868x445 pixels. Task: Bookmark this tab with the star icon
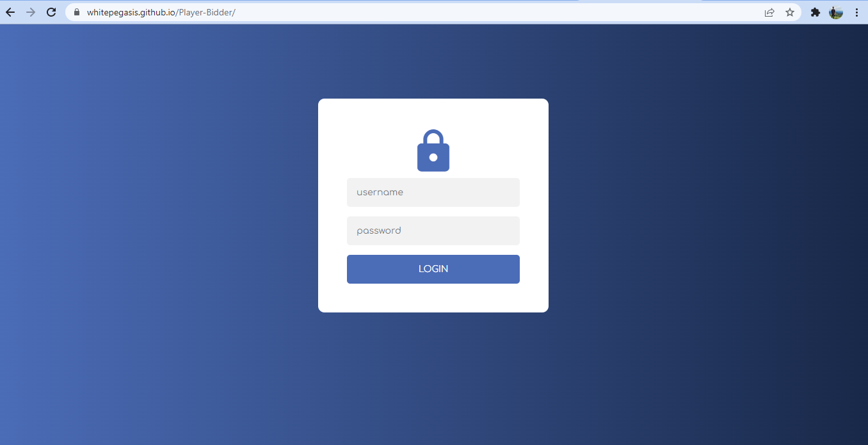[790, 12]
